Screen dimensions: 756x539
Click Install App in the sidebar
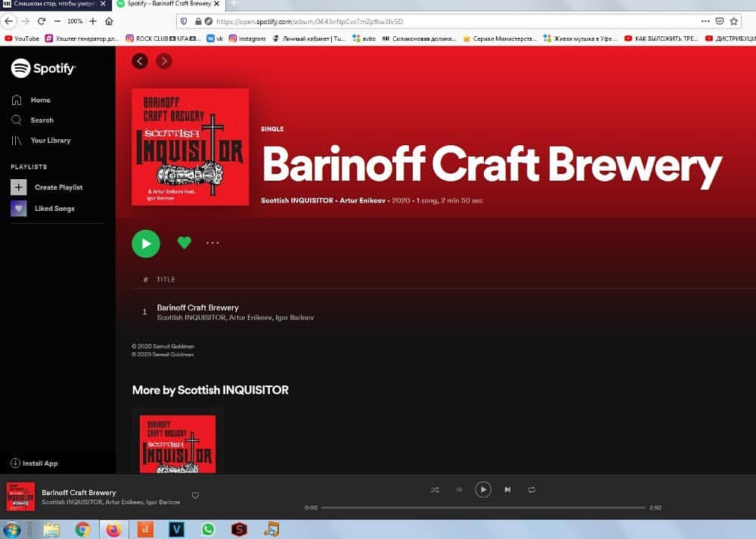tap(34, 463)
